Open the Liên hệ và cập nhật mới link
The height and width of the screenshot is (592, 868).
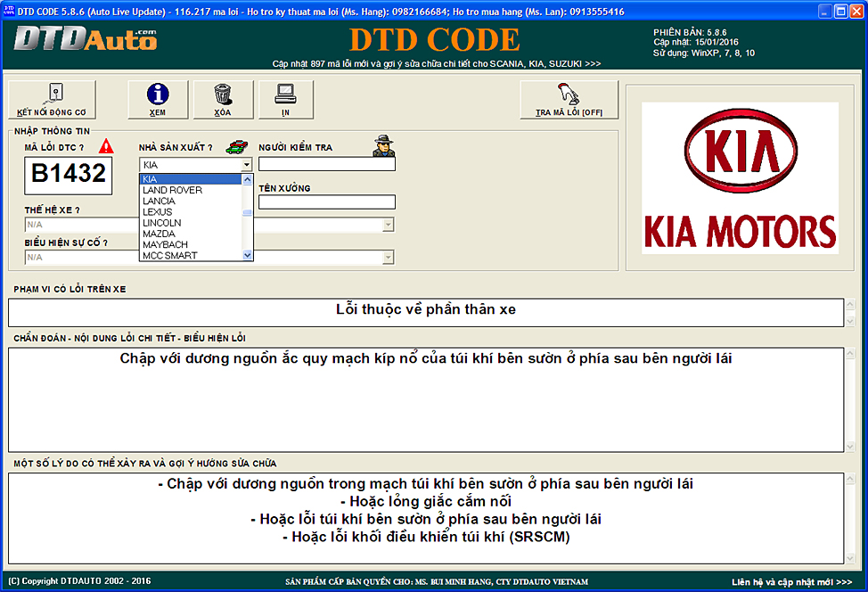[792, 581]
